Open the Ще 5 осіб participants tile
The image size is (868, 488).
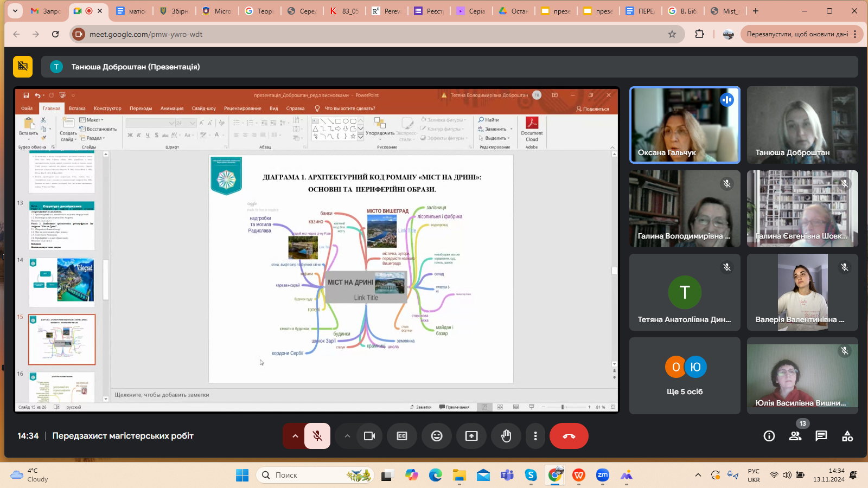(685, 375)
